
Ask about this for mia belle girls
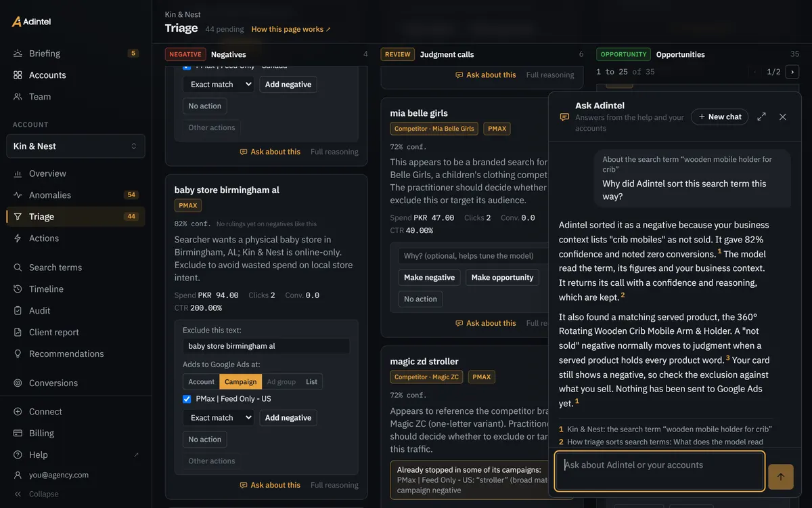point(486,324)
